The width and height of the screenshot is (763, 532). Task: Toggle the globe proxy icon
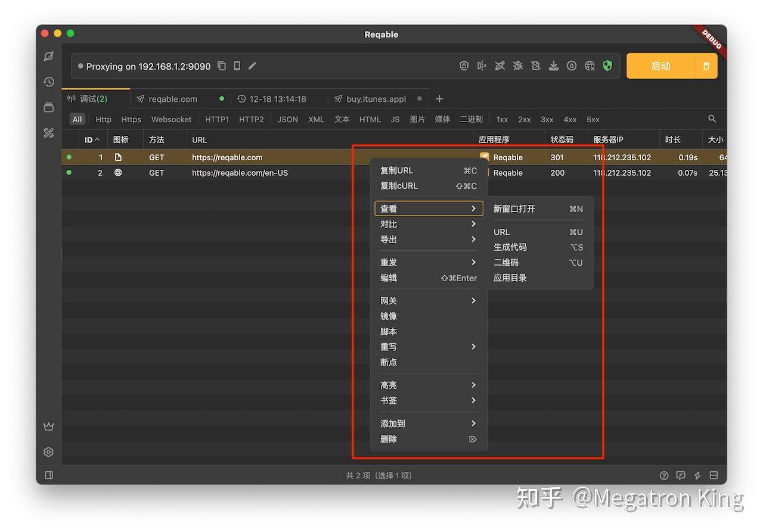click(590, 66)
